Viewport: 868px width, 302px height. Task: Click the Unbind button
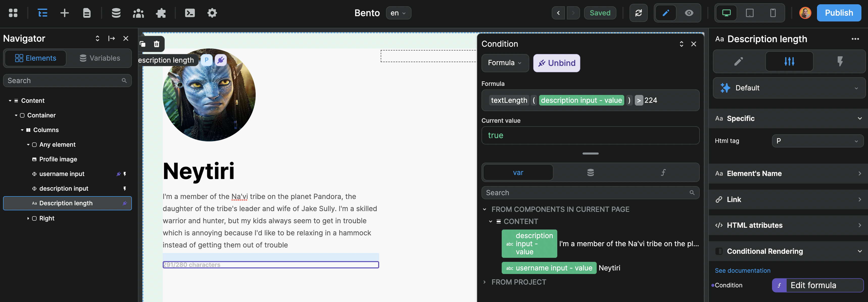[x=557, y=63]
